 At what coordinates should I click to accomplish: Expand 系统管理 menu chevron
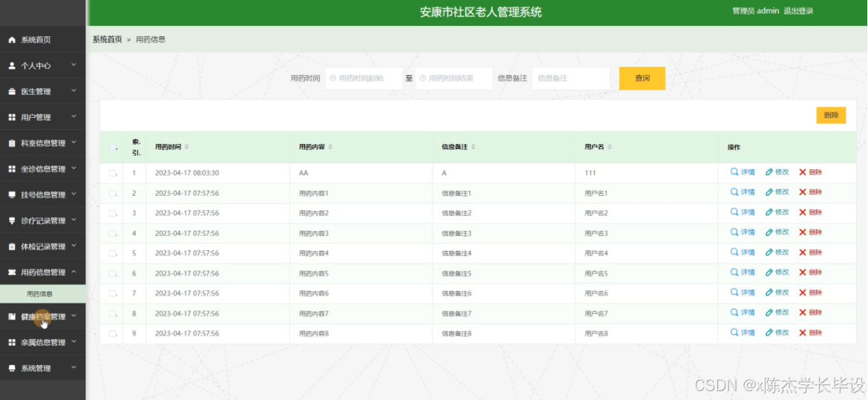[73, 367]
